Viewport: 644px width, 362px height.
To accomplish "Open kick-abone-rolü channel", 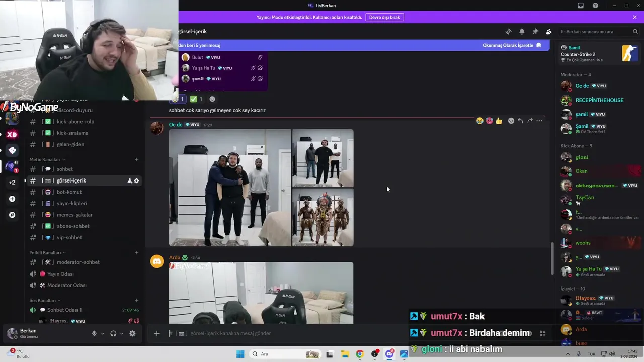I will [x=84, y=122].
